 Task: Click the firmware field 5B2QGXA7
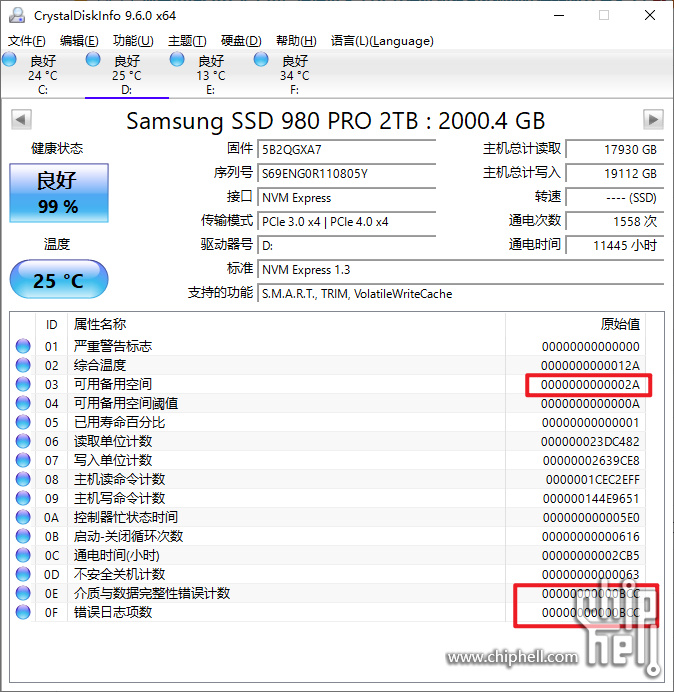click(347, 149)
